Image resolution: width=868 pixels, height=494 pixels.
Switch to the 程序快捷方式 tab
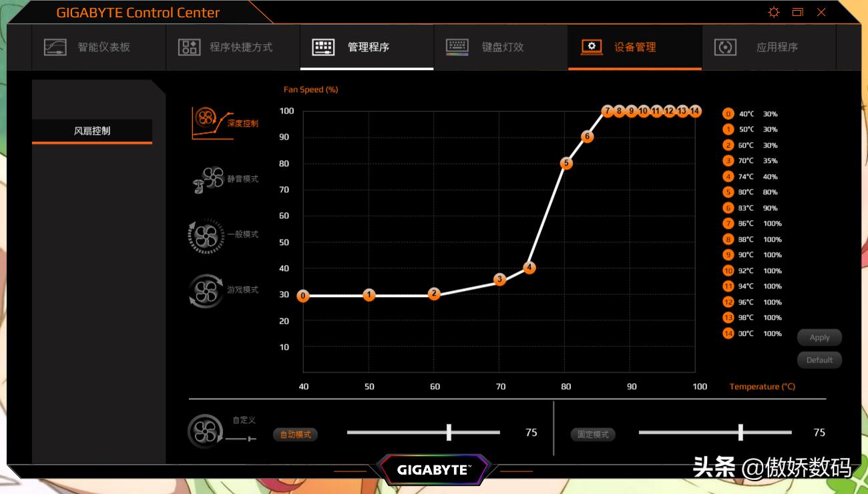(233, 47)
